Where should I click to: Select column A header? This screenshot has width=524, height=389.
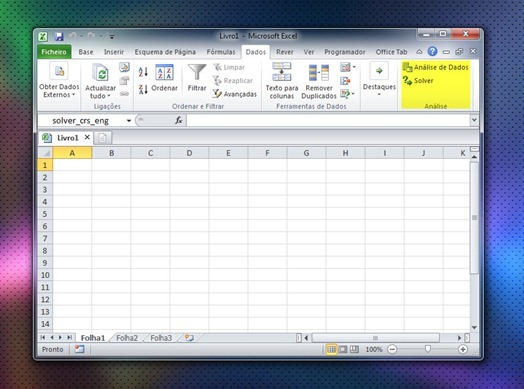pyautogui.click(x=72, y=153)
